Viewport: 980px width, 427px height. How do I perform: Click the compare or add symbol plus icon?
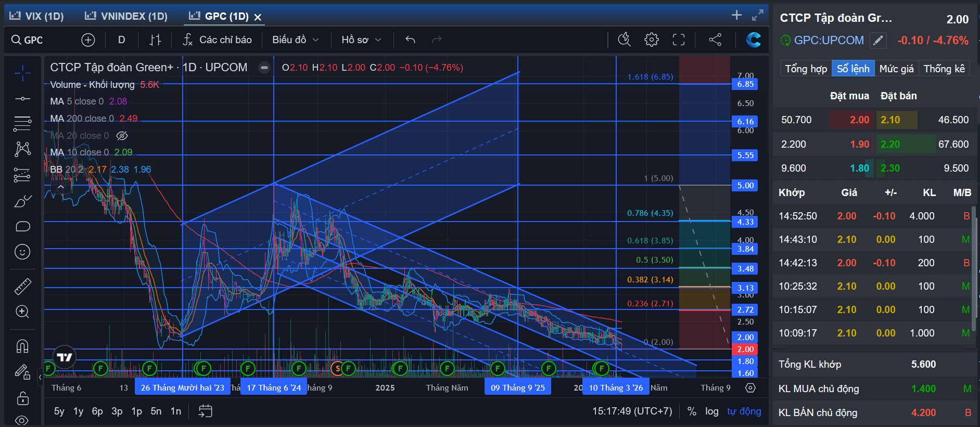[x=88, y=40]
